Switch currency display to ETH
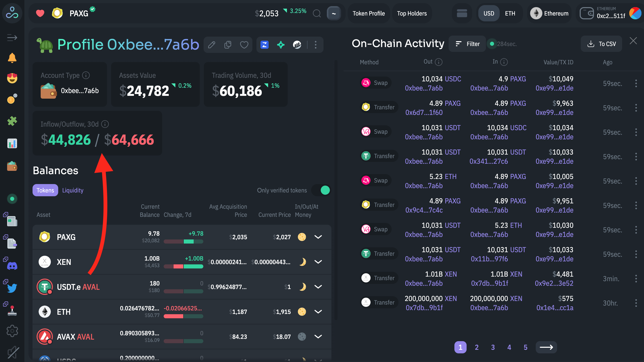 tap(510, 13)
